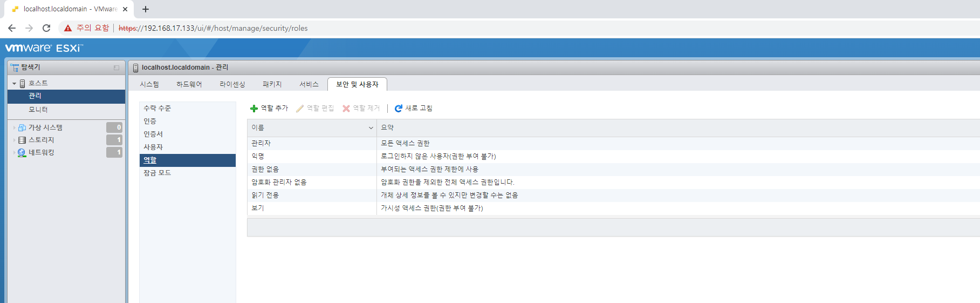Close the localhost.localdomain browser tab
The image size is (980, 303).
pos(125,9)
